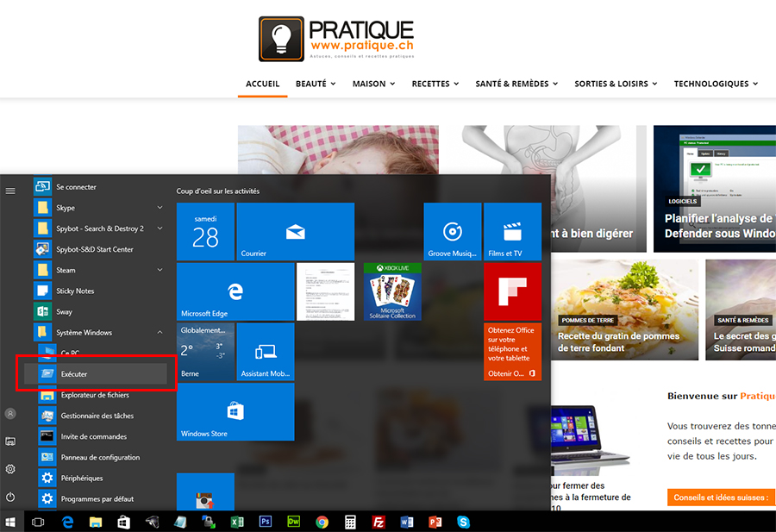Screen dimensions: 776x532
Task: Click SANTÉ & REMÈDES in the top navigation
Action: click(x=512, y=84)
